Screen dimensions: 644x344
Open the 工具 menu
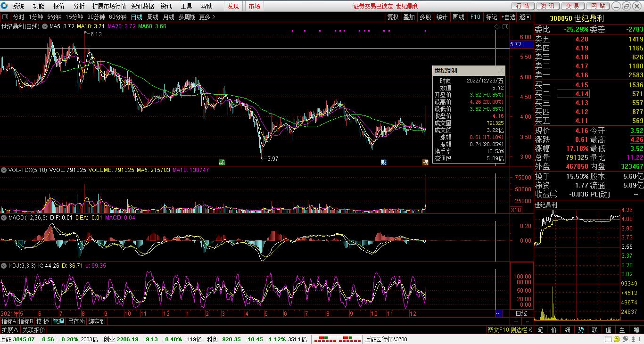(x=186, y=6)
